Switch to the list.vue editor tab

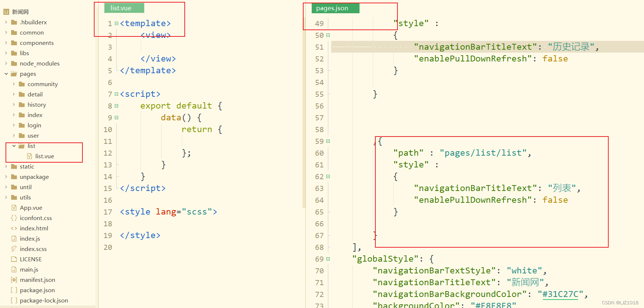[x=124, y=8]
